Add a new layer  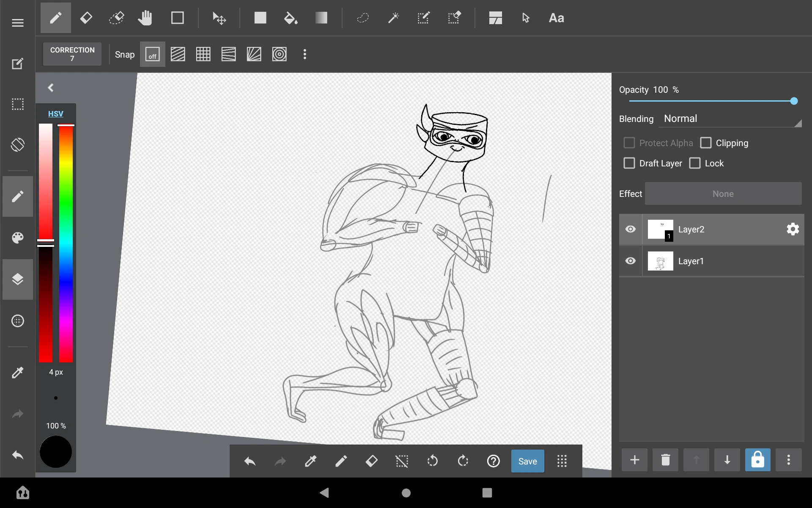tap(634, 460)
